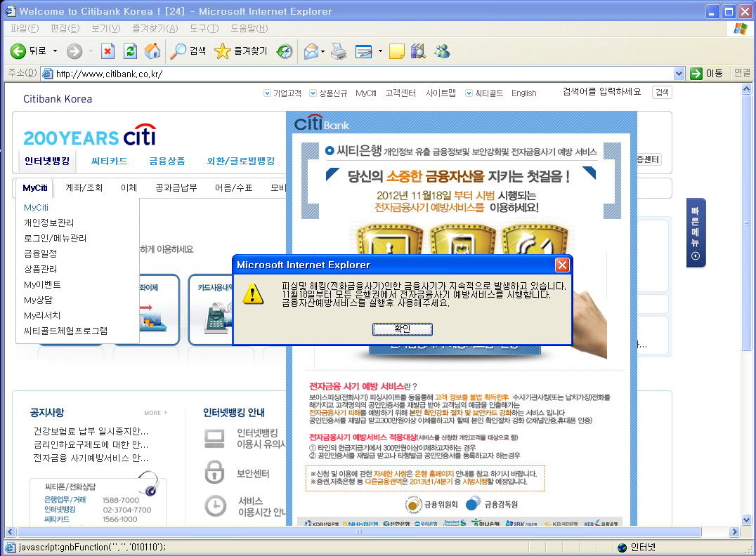Open Mail button dropdown arrow
This screenshot has height=556, width=756.
click(x=322, y=51)
